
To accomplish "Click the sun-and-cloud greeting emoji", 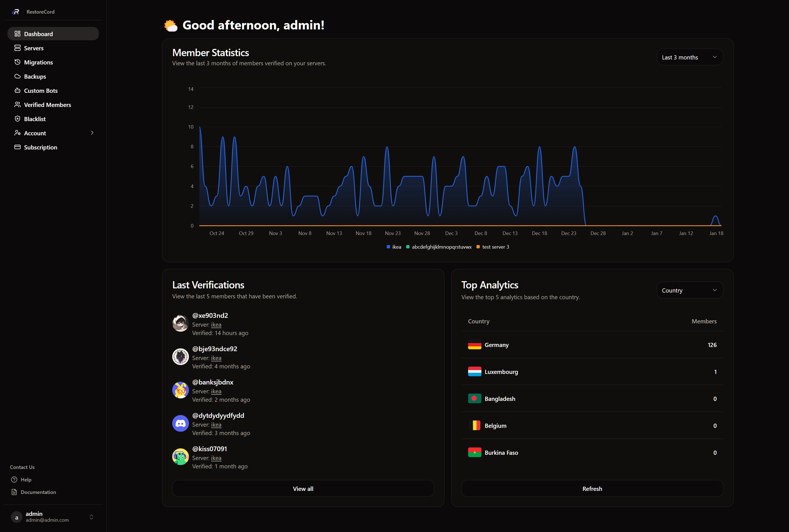I will [x=171, y=26].
